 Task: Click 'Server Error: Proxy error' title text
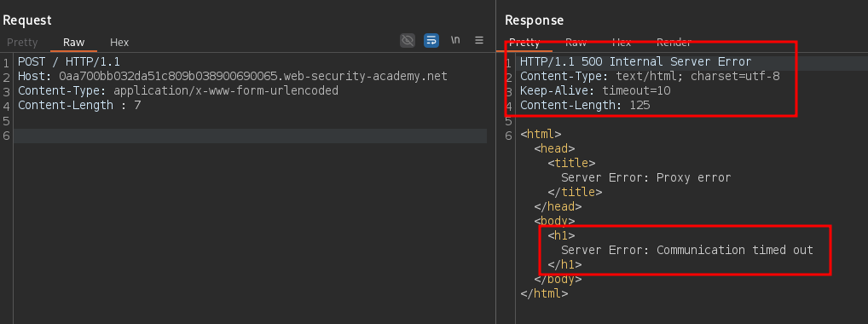[646, 178]
